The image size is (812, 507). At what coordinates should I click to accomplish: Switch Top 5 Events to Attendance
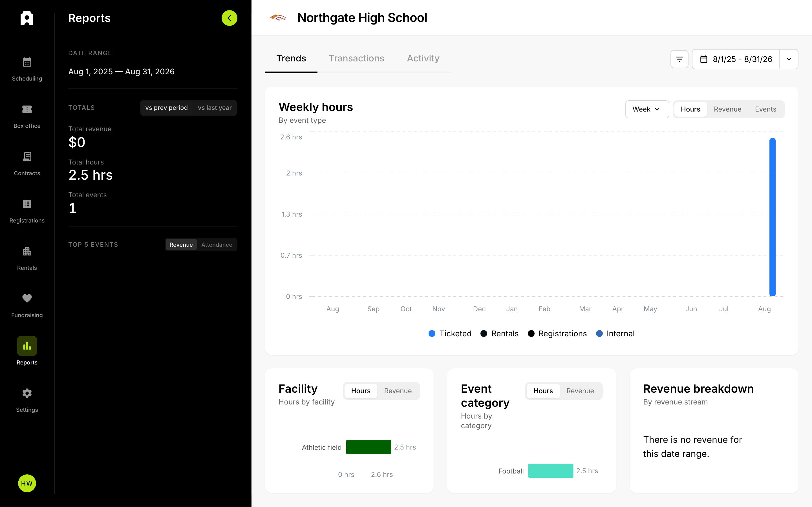click(217, 245)
